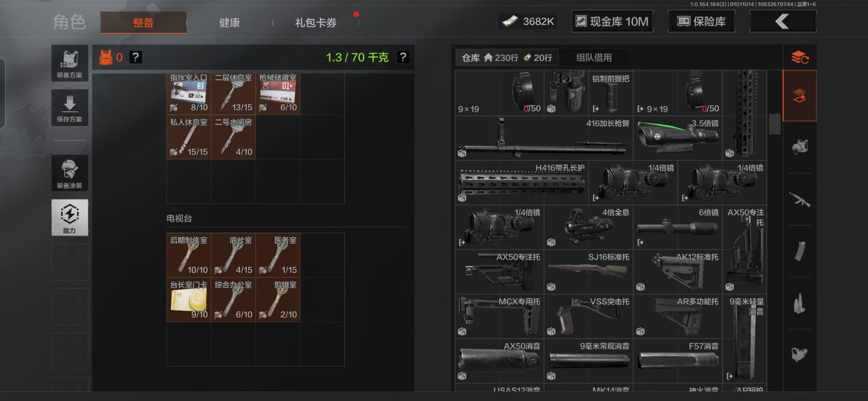The width and height of the screenshot is (868, 401).
Task: Select the 6倍镜 scope
Action: tap(678, 227)
